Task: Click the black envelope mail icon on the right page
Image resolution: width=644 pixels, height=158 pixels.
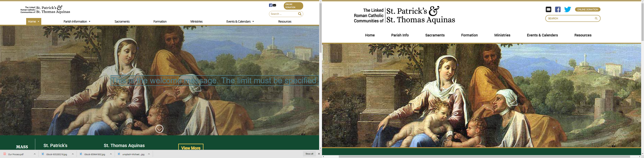Action: tap(548, 10)
